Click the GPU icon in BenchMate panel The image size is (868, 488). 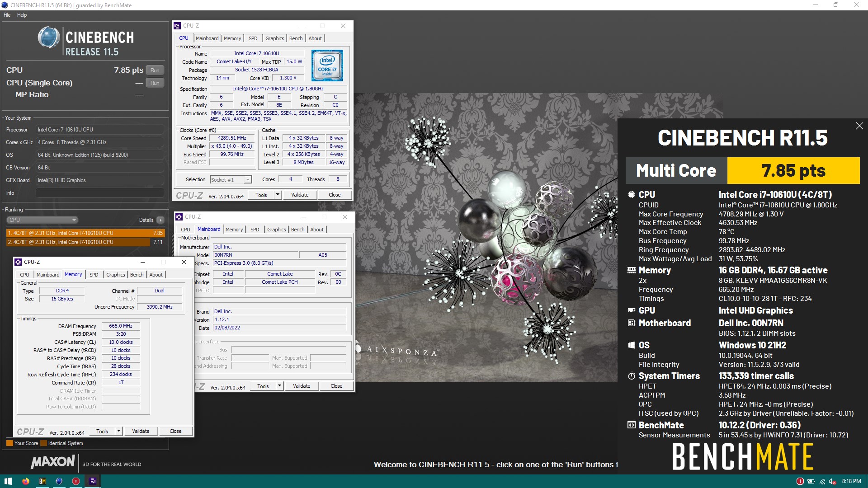pyautogui.click(x=631, y=310)
